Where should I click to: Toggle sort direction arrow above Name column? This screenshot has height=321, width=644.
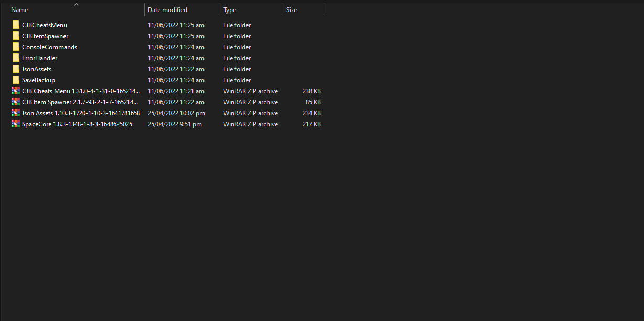pos(77,5)
